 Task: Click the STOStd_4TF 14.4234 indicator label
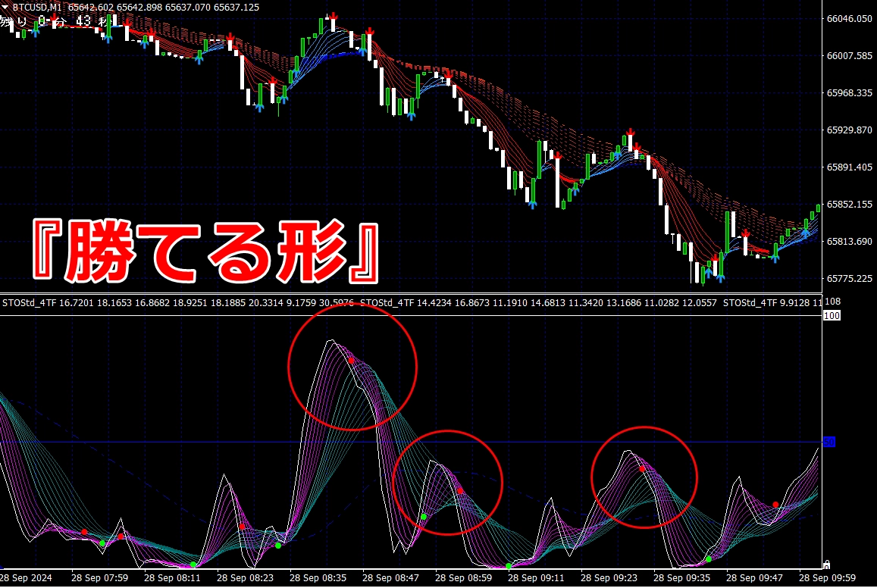(x=406, y=303)
